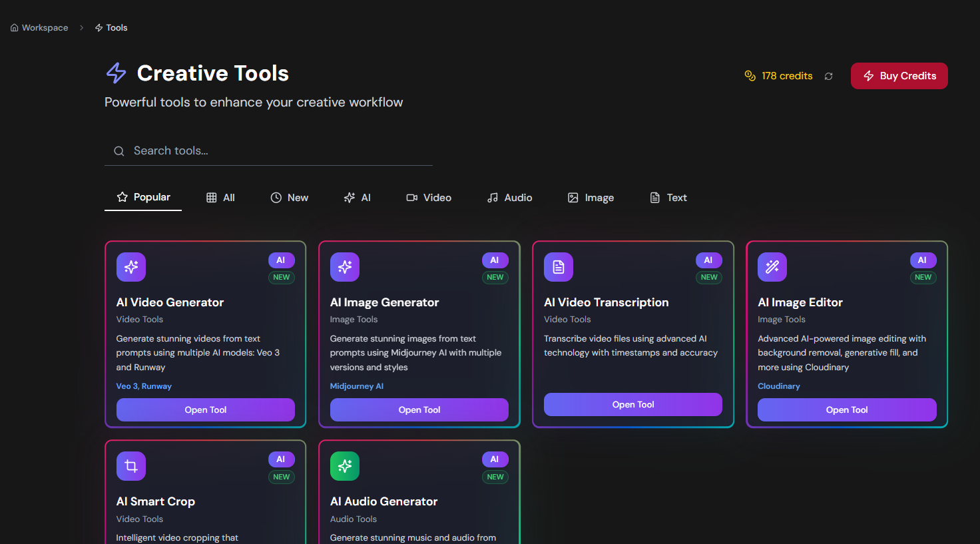Click the breadcrumb chevron separator

(x=81, y=27)
